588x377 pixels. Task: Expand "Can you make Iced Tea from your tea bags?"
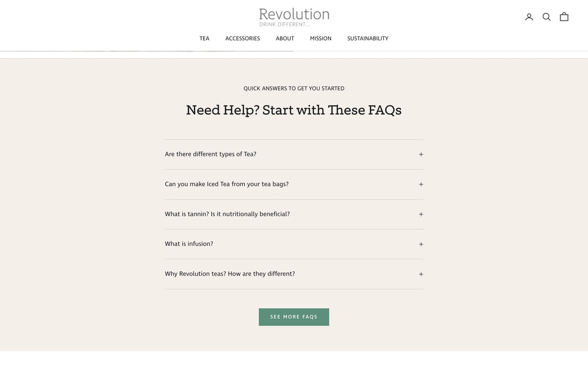tap(420, 183)
